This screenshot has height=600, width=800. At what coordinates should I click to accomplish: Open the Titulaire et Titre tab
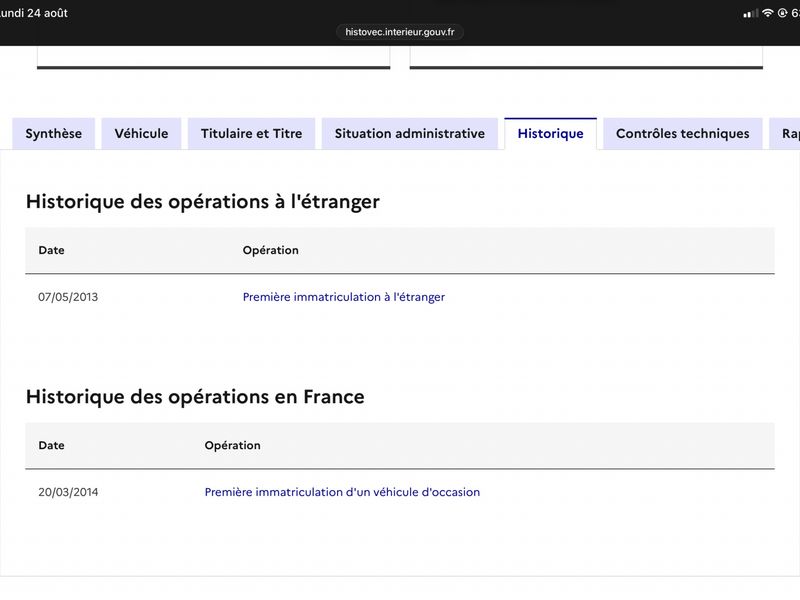[x=252, y=134]
